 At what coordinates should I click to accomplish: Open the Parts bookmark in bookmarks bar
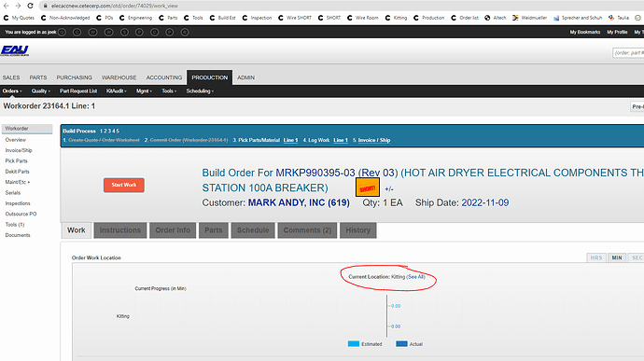coord(168,18)
